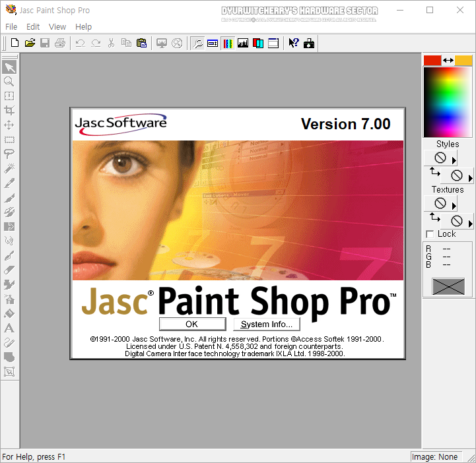476x463 pixels.
Task: Click the red foreground color swatch
Action: [432, 60]
